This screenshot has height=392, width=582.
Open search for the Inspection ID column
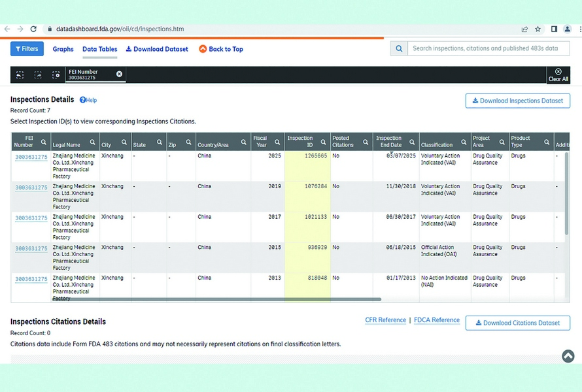pos(323,142)
